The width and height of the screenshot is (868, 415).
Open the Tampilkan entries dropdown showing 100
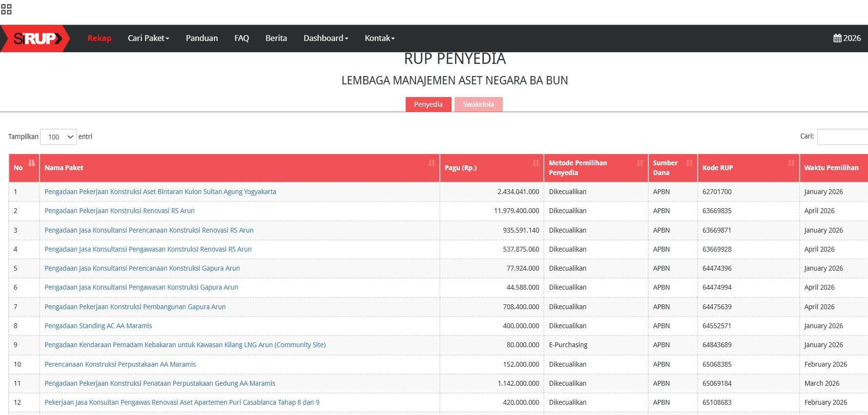pyautogui.click(x=59, y=137)
